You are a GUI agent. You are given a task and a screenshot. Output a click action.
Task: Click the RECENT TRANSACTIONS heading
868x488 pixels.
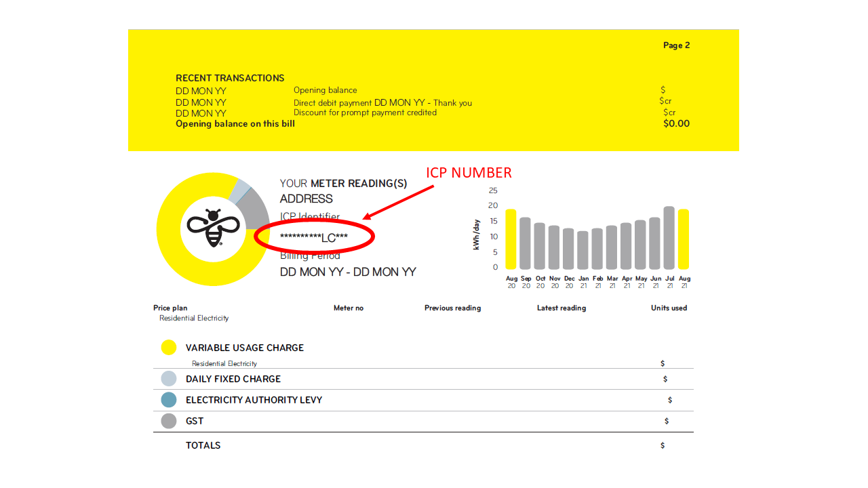click(230, 78)
